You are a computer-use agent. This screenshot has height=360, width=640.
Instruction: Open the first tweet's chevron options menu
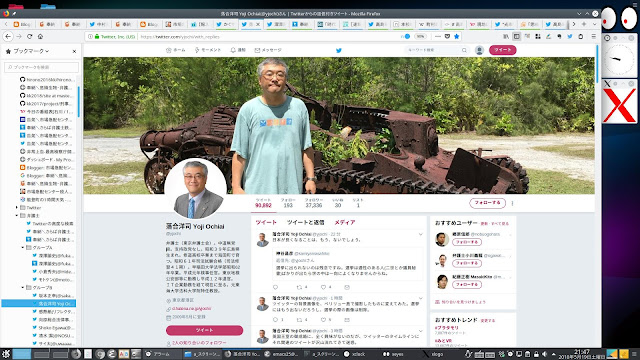pos(420,234)
